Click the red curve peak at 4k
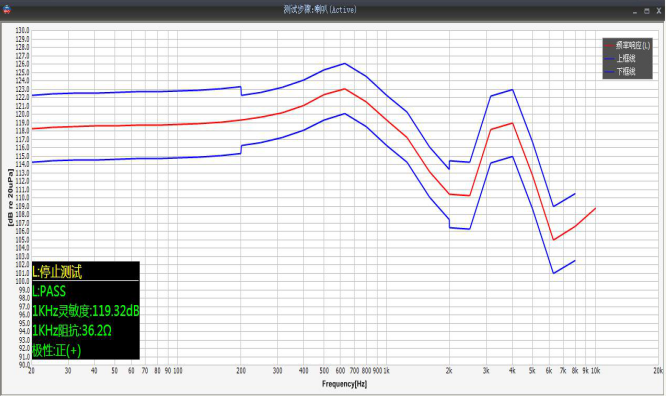Image resolution: width=667 pixels, height=396 pixels. (512, 123)
